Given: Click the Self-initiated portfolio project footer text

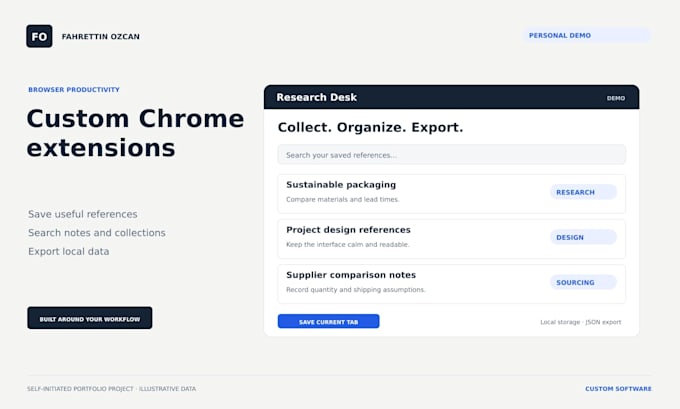Looking at the screenshot, I should (111, 389).
